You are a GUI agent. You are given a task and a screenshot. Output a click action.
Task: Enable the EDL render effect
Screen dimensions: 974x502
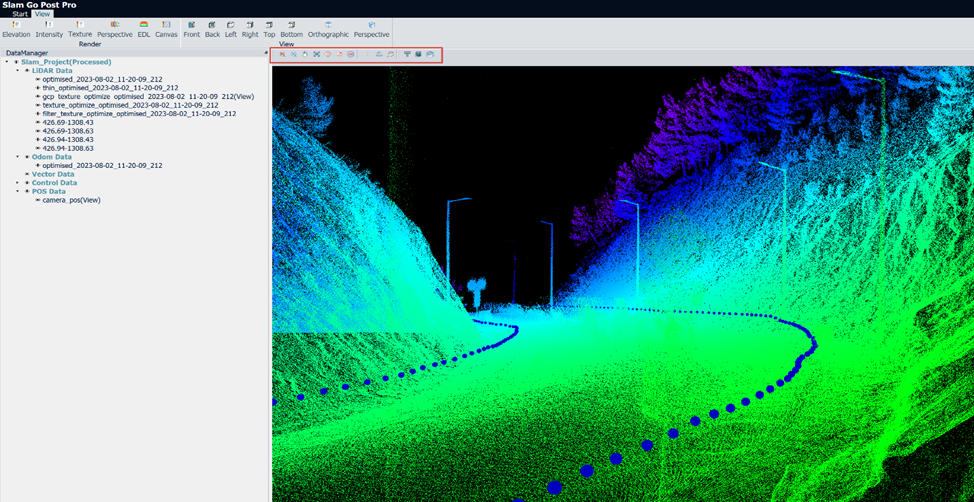coord(144,30)
